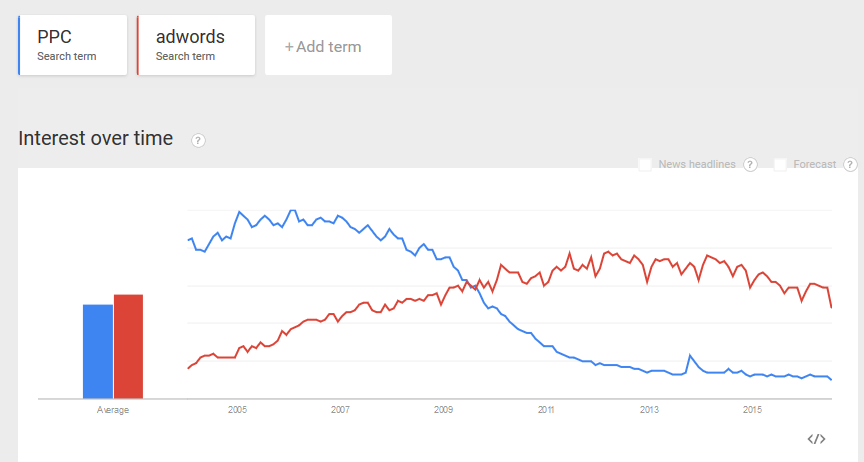Viewport: 864px width, 462px height.
Task: Enable the News headlines checkbox
Action: tap(645, 164)
